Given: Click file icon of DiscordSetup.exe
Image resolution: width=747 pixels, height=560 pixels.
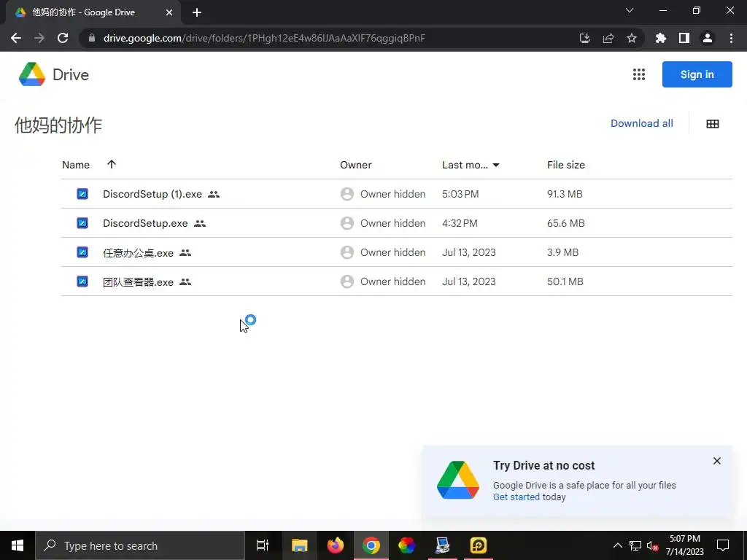Looking at the screenshot, I should coord(82,223).
